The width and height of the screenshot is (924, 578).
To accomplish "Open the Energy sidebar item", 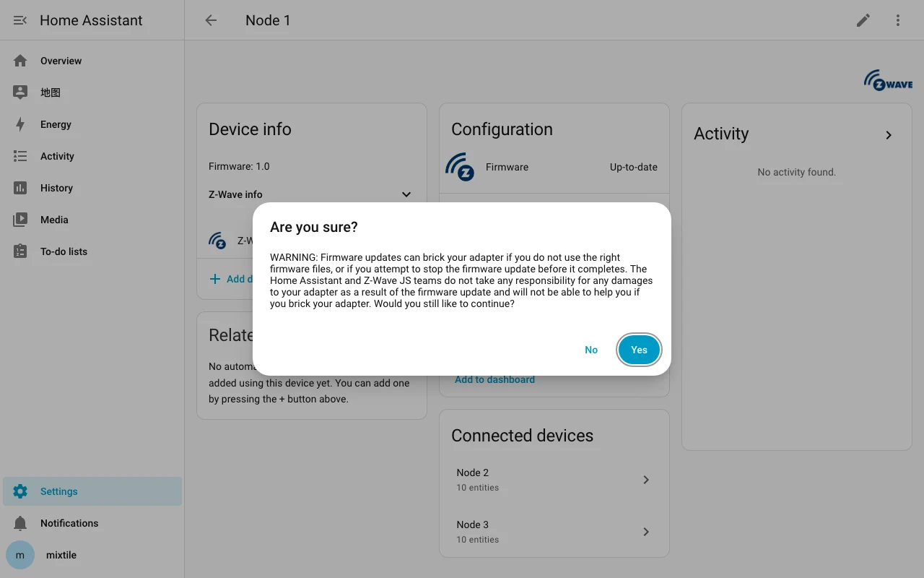I will point(92,124).
